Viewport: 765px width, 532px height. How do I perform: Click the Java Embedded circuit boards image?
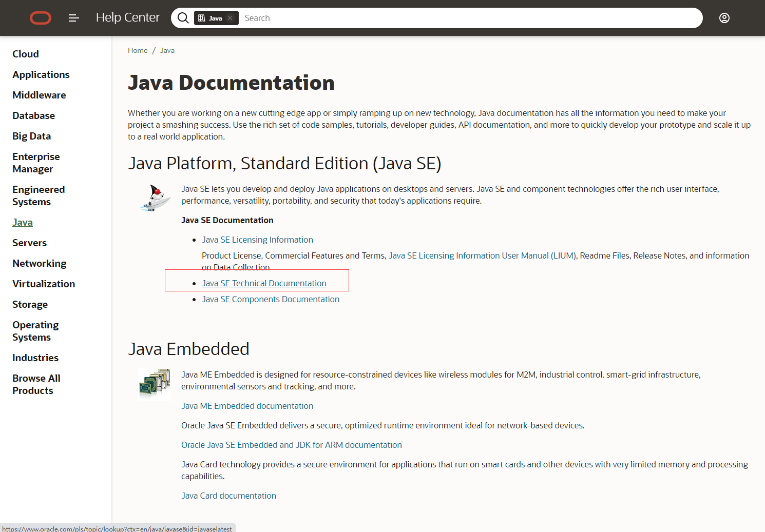(155, 383)
